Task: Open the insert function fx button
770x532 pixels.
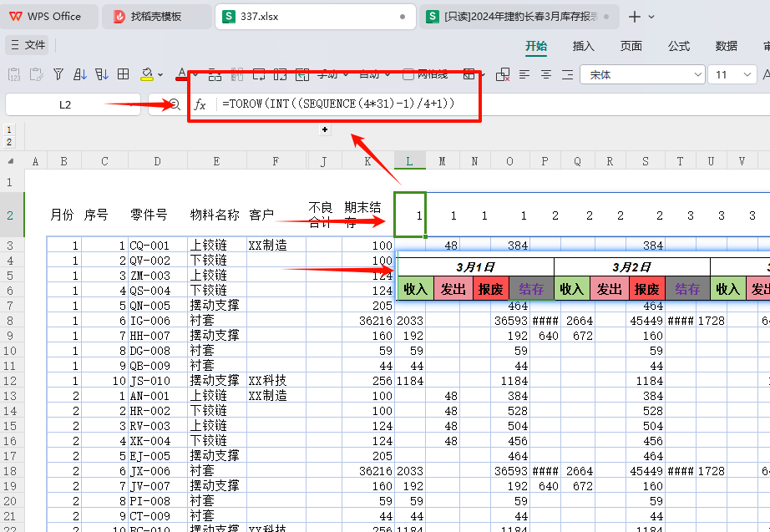Action: click(200, 104)
